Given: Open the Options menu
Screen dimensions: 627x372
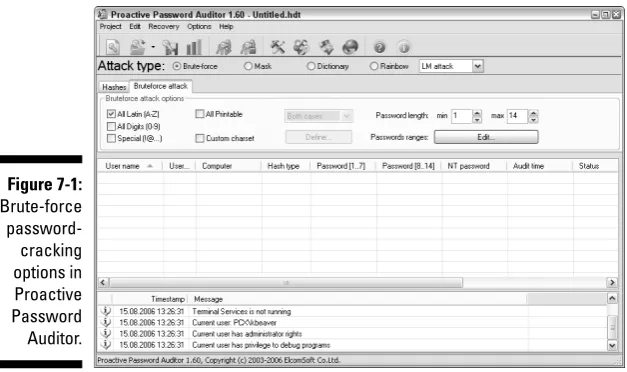Looking at the screenshot, I should pyautogui.click(x=199, y=26).
